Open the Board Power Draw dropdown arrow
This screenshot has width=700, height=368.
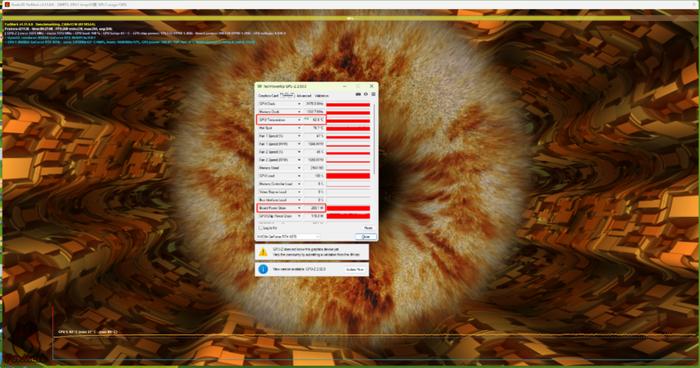point(299,208)
